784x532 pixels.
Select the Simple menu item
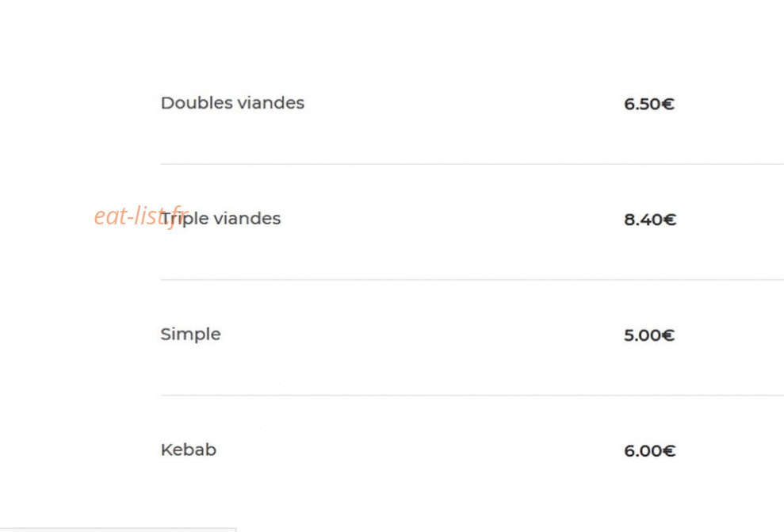coord(190,335)
